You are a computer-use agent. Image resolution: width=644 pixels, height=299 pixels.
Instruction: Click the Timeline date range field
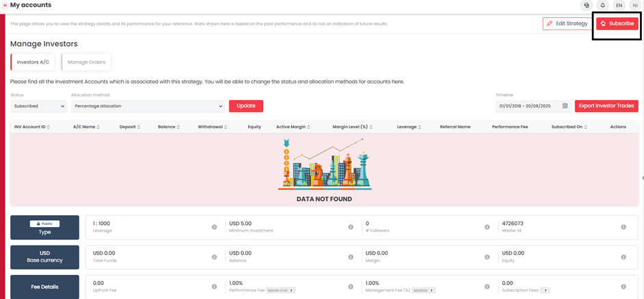528,106
